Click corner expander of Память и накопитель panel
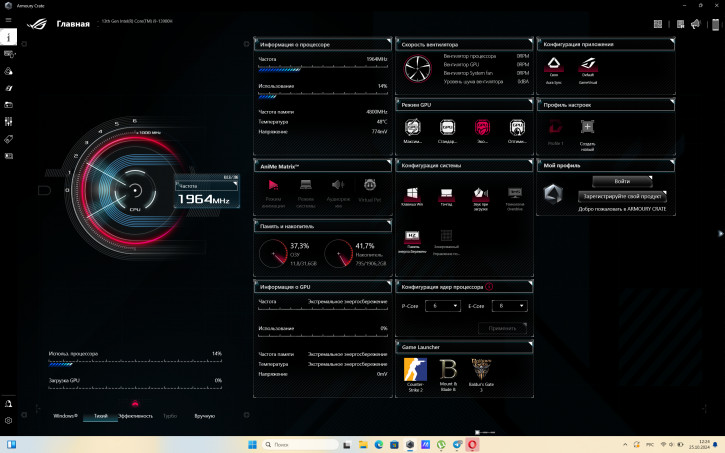Screen dimensions: 725x453 (x=388, y=223)
